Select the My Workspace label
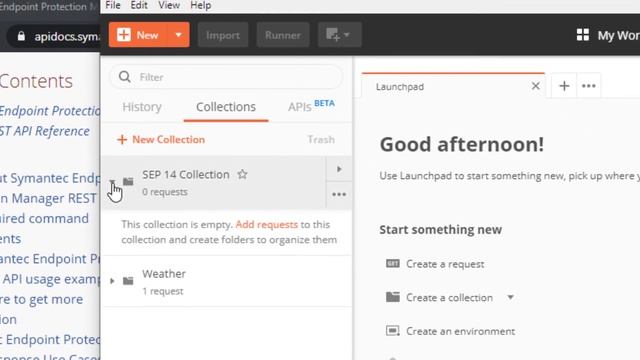The height and width of the screenshot is (360, 640). pos(618,36)
